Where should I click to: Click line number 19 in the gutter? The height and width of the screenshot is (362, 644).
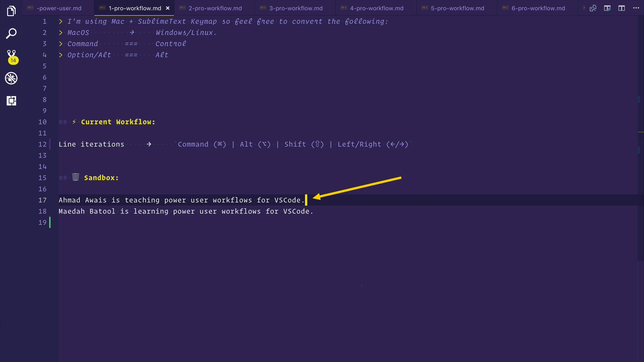tap(42, 223)
